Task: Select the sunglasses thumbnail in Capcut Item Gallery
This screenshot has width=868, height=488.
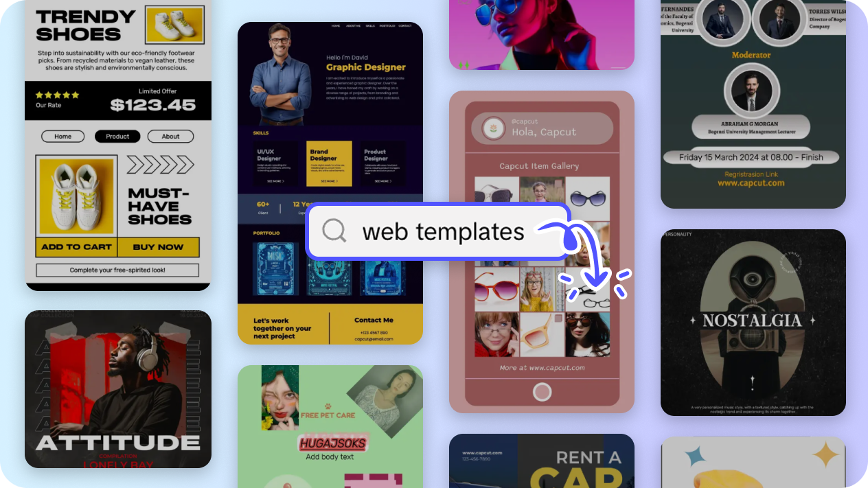Action: pyautogui.click(x=588, y=198)
